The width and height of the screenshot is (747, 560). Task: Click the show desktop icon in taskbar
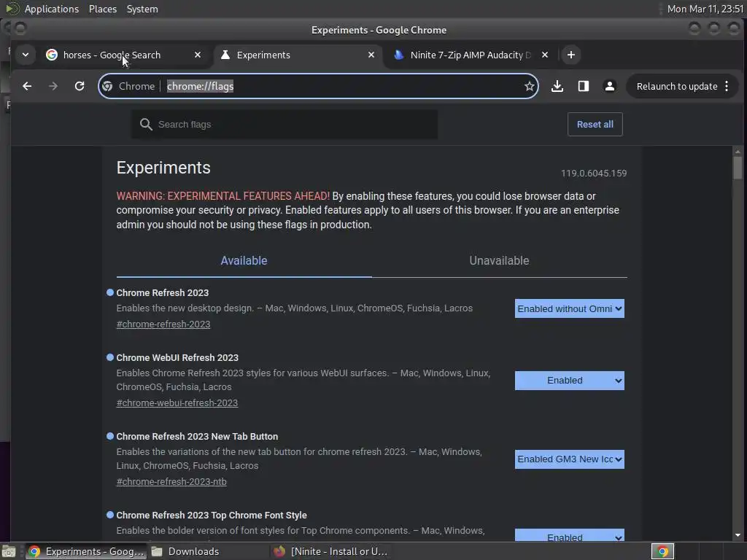[x=9, y=551]
